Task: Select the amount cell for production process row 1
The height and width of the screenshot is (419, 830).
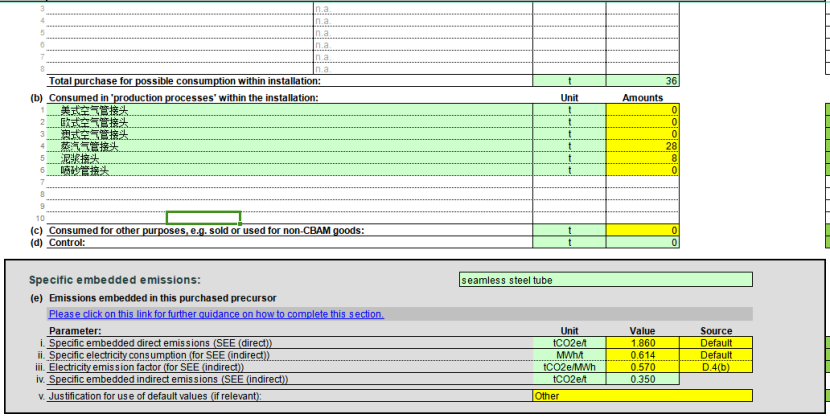Action: coord(643,110)
